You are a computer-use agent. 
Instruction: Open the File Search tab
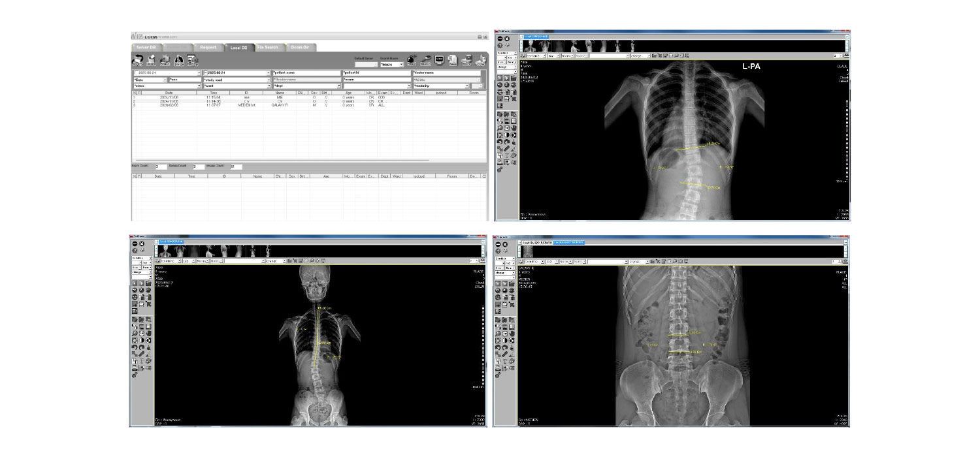click(x=267, y=47)
